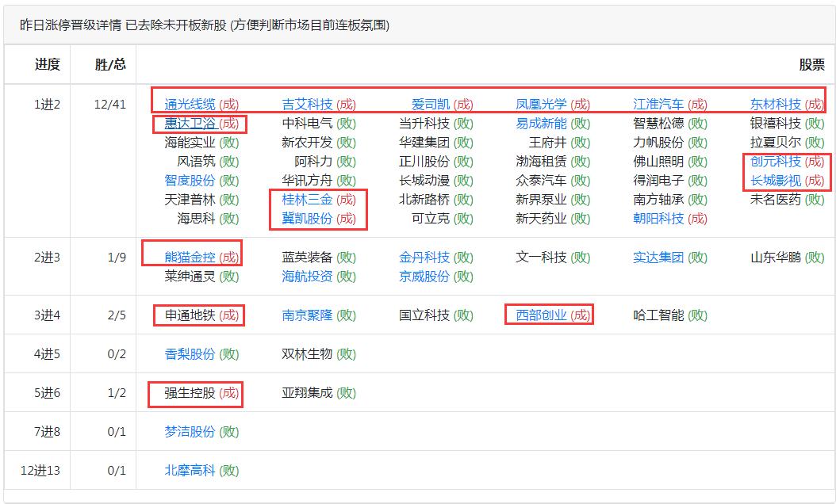Open the 桂林三金 stock link
Screen dimensions: 836x504
click(x=307, y=200)
